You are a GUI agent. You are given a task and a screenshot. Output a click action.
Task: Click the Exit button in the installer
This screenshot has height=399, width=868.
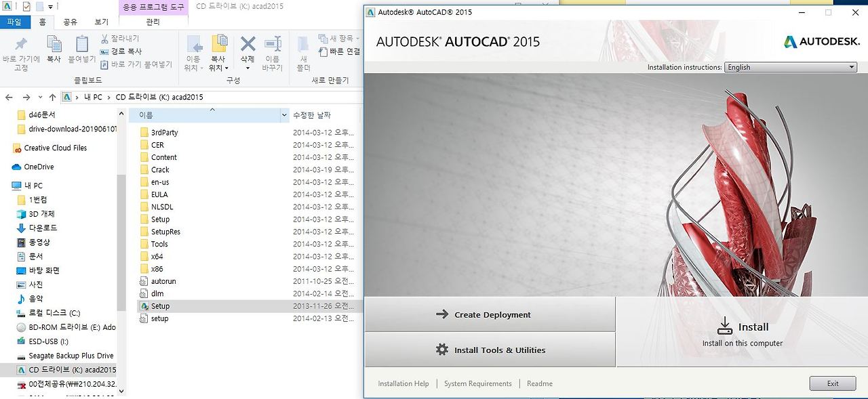832,383
